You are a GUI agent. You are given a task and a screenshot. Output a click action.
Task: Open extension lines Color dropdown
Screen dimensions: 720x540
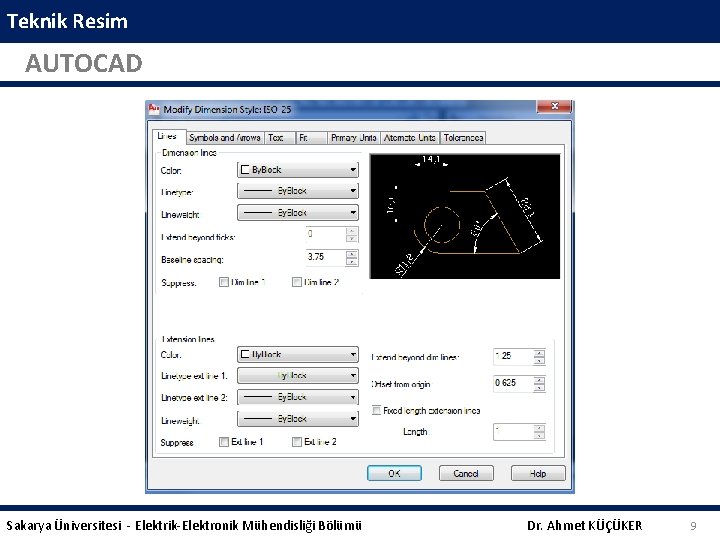point(298,354)
